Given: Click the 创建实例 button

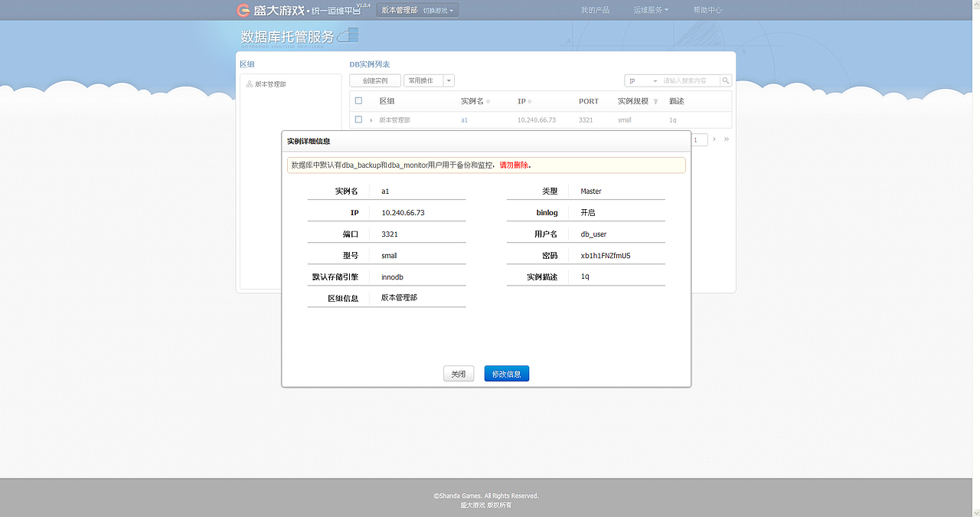Looking at the screenshot, I should 374,80.
